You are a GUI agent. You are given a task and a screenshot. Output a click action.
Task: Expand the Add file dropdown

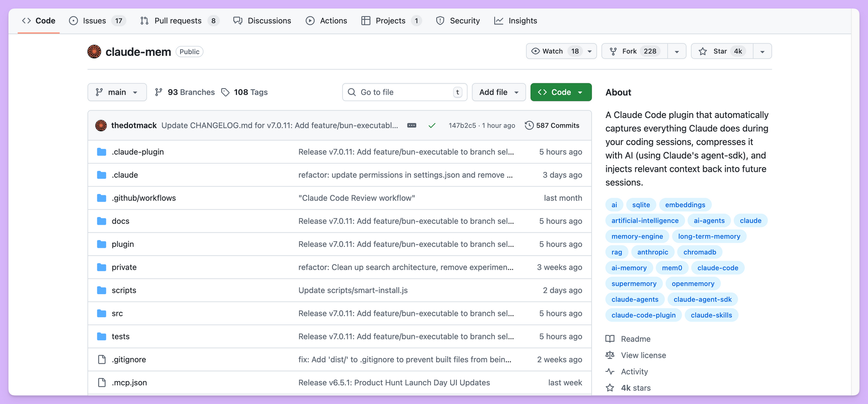click(499, 92)
